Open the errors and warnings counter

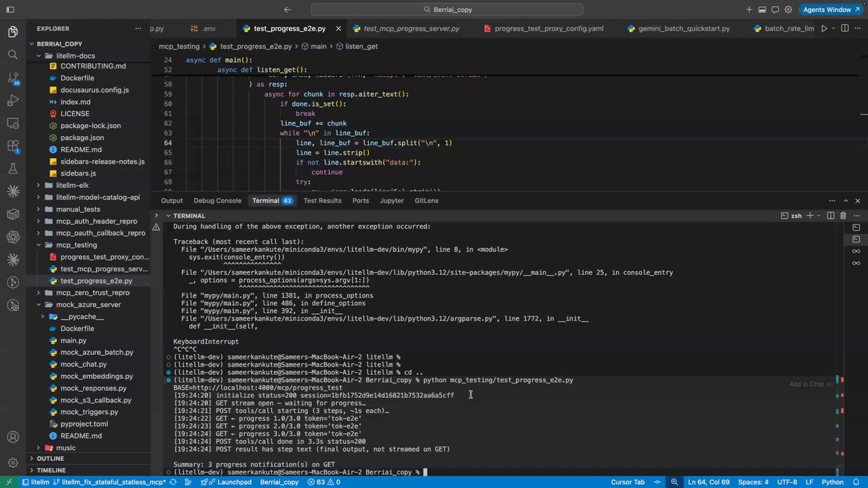point(323,482)
